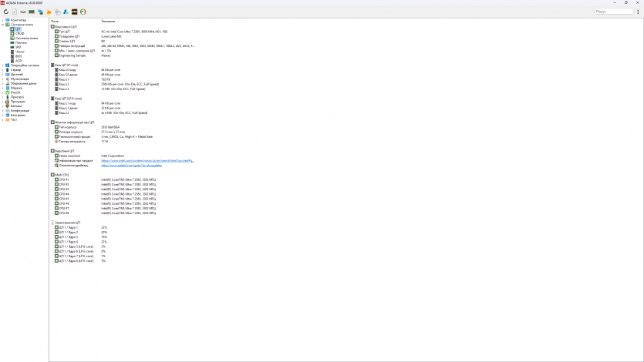This screenshot has width=644, height=362.
Task: Expand the Операційна система tree node
Action: click(2, 65)
